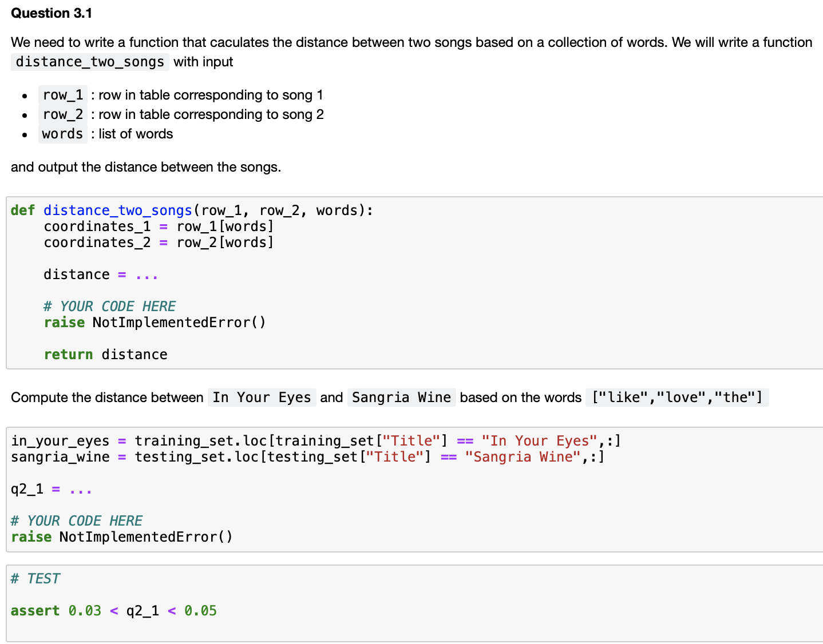Select the row_1 inline code label

[62, 95]
